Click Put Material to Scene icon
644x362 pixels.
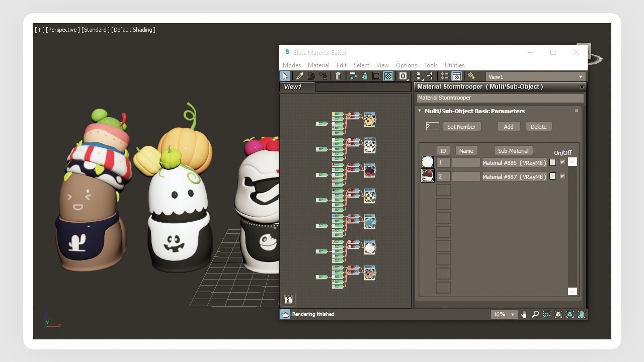coord(311,76)
